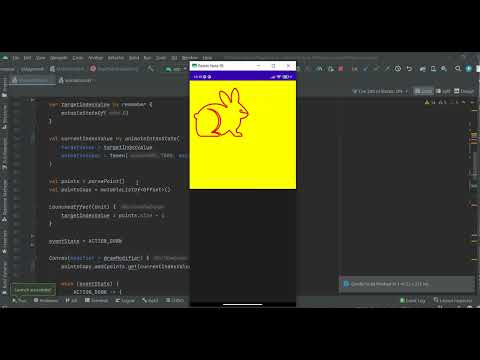The image size is (480, 360).
Task: Click the undo arrow toolbar icon
Action: pos(409,69)
